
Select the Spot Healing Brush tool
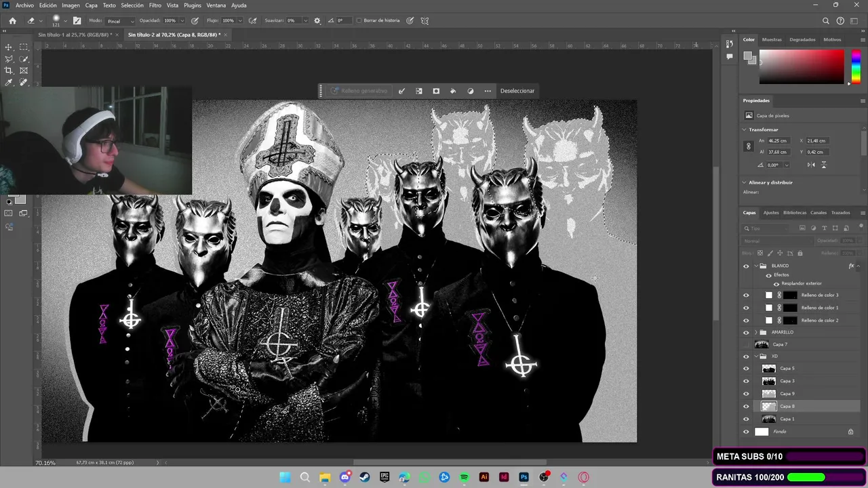pos(24,82)
